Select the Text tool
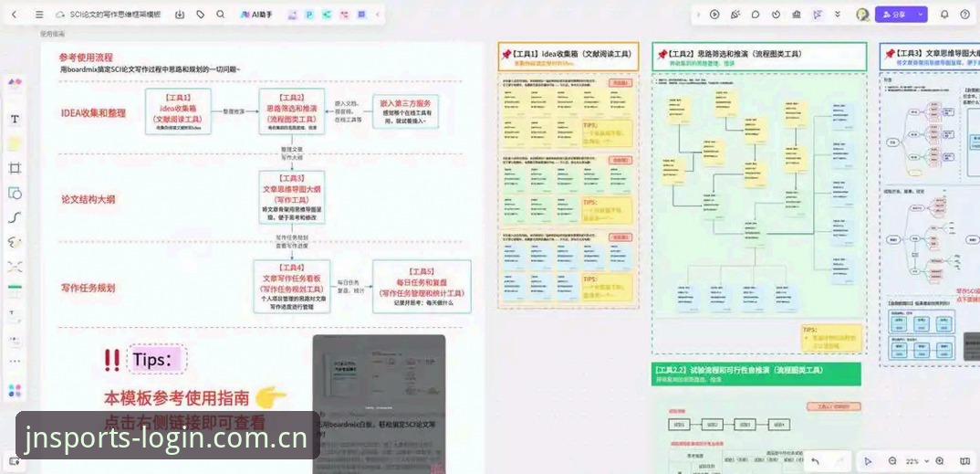This screenshot has width=980, height=474. tap(15, 119)
